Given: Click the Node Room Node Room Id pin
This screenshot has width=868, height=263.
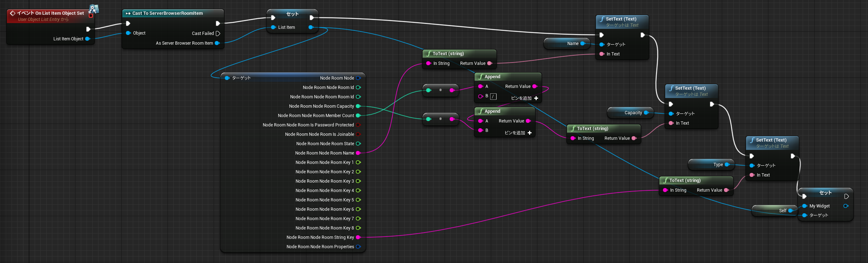Looking at the screenshot, I should pos(358,88).
